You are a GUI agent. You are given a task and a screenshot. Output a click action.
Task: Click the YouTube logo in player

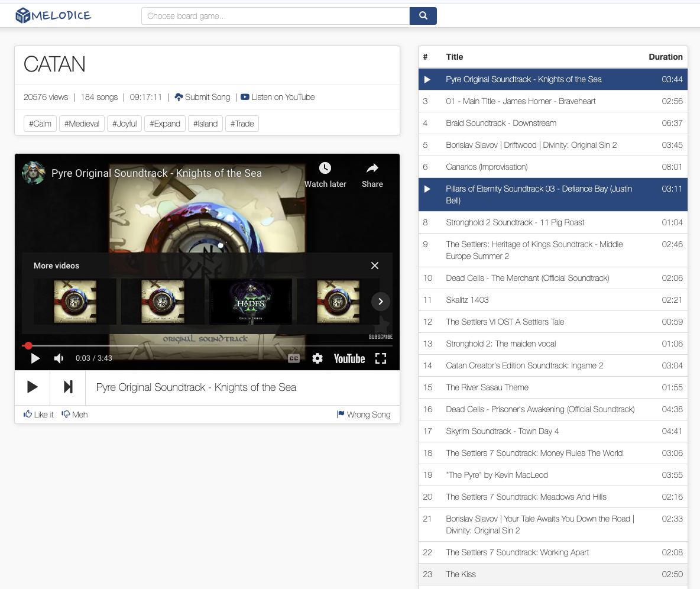[349, 358]
